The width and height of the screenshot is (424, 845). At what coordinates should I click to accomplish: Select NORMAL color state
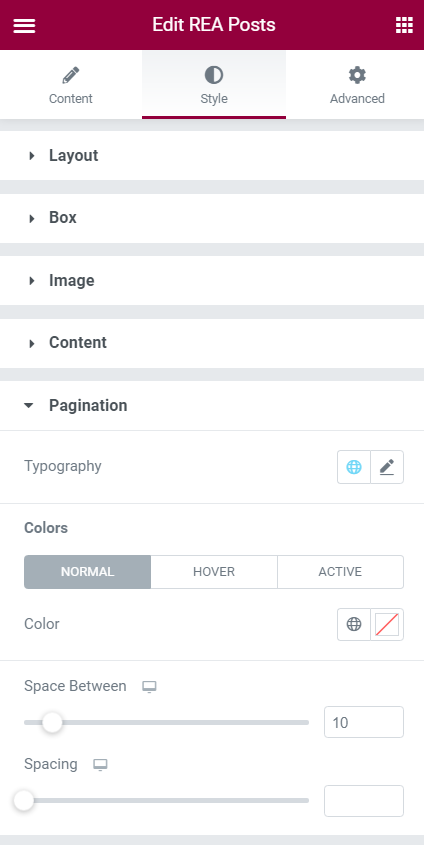[87, 572]
